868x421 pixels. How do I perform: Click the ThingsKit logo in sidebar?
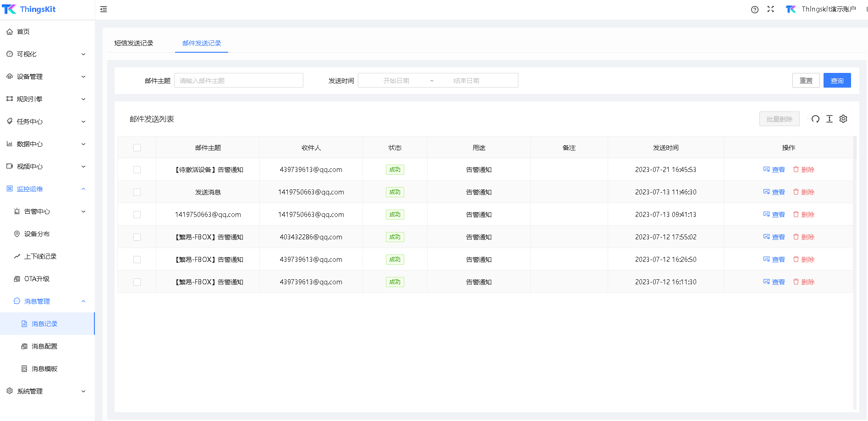pos(29,9)
